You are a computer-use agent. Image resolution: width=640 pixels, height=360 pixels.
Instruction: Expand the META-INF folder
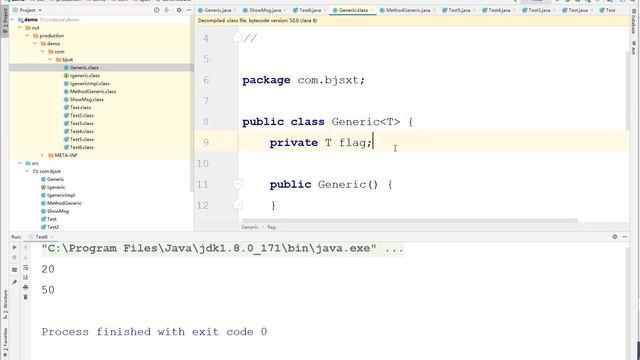click(x=42, y=155)
